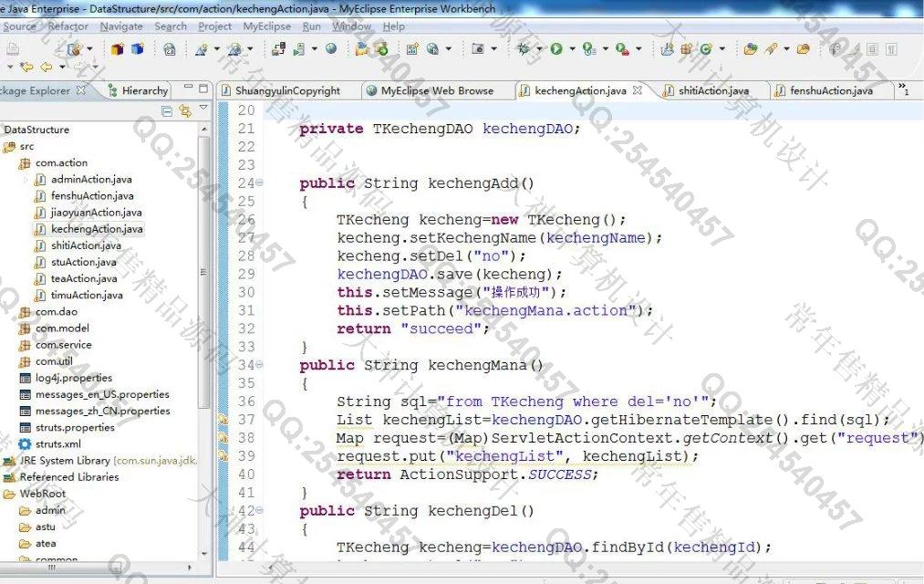
Task: Click Package Explorer scrollbar up arrow
Action: click(x=204, y=129)
